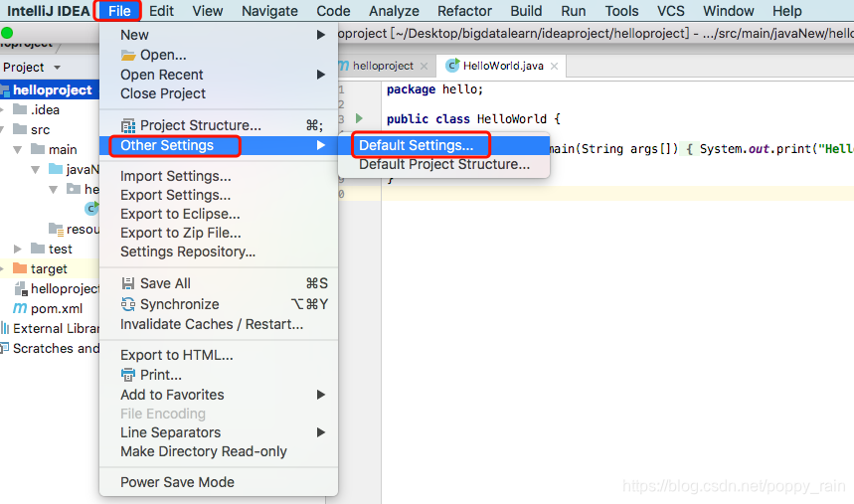Open the Tools menu
The width and height of the screenshot is (854, 504).
pyautogui.click(x=621, y=11)
